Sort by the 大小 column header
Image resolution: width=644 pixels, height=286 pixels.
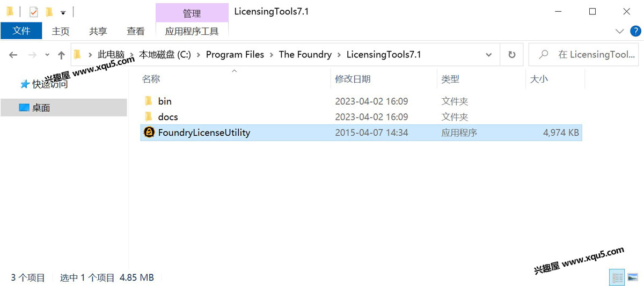539,79
